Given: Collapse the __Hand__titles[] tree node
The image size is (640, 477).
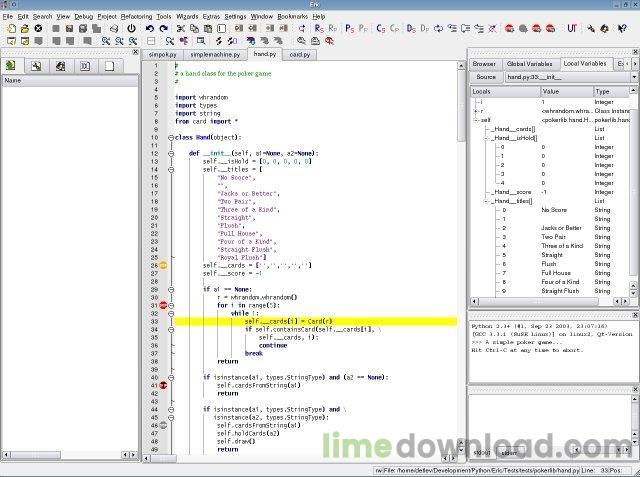Looking at the screenshot, I should click(484, 200).
